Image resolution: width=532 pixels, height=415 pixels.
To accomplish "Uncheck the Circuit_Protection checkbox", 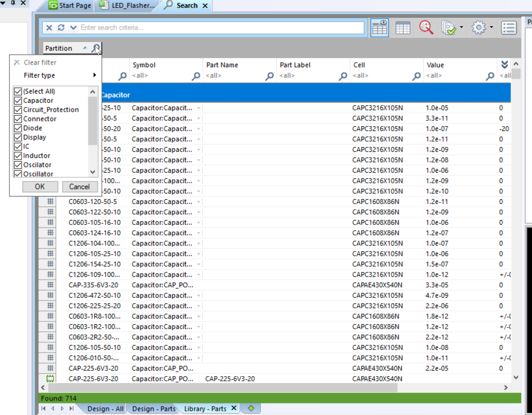I will 18,110.
